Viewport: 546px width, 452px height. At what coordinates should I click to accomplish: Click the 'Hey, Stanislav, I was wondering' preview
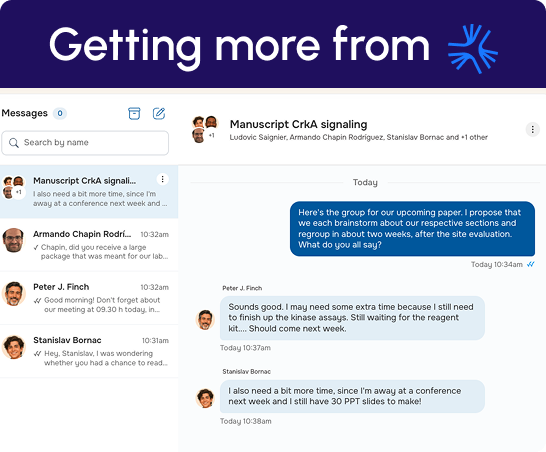coord(106,358)
